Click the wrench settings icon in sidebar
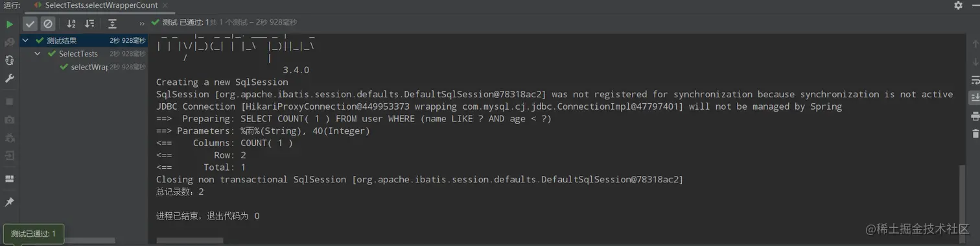Image resolution: width=980 pixels, height=246 pixels. (9, 79)
